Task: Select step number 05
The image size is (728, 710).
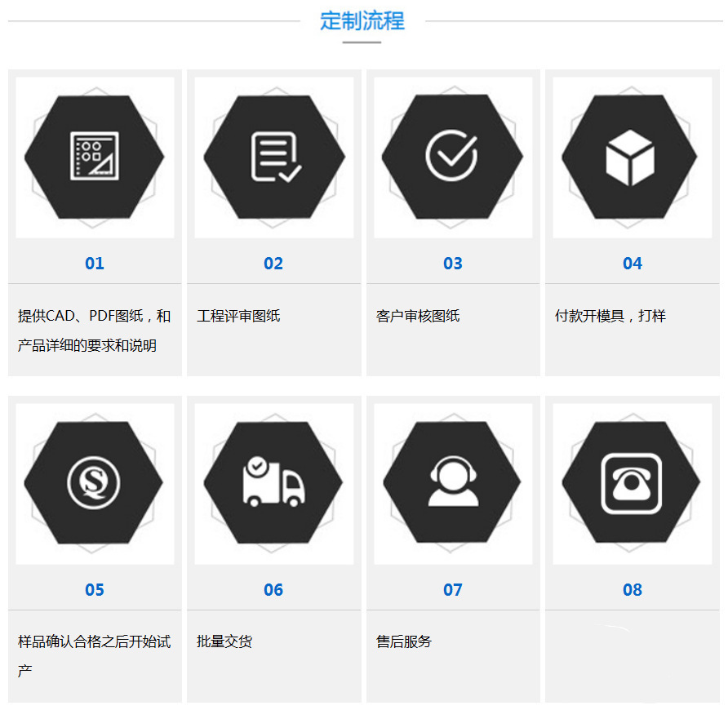Action: pos(95,590)
